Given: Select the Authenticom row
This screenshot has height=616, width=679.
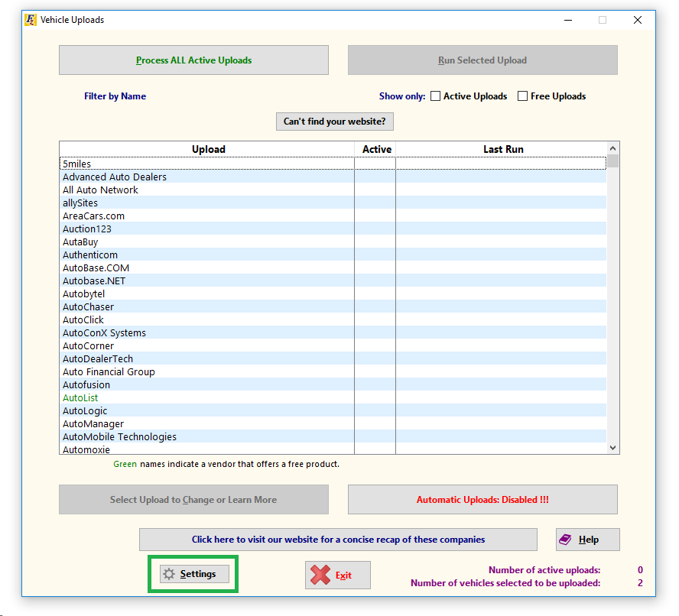Looking at the screenshot, I should (333, 255).
